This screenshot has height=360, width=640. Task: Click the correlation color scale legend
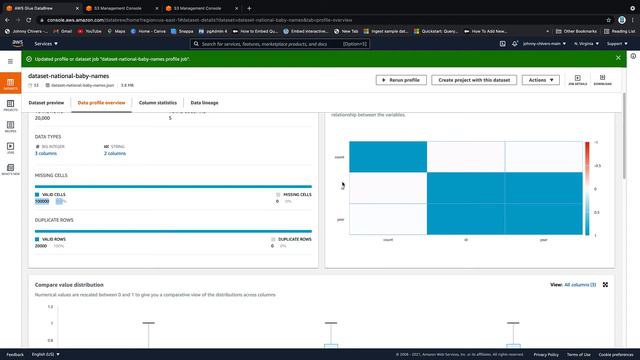click(587, 189)
